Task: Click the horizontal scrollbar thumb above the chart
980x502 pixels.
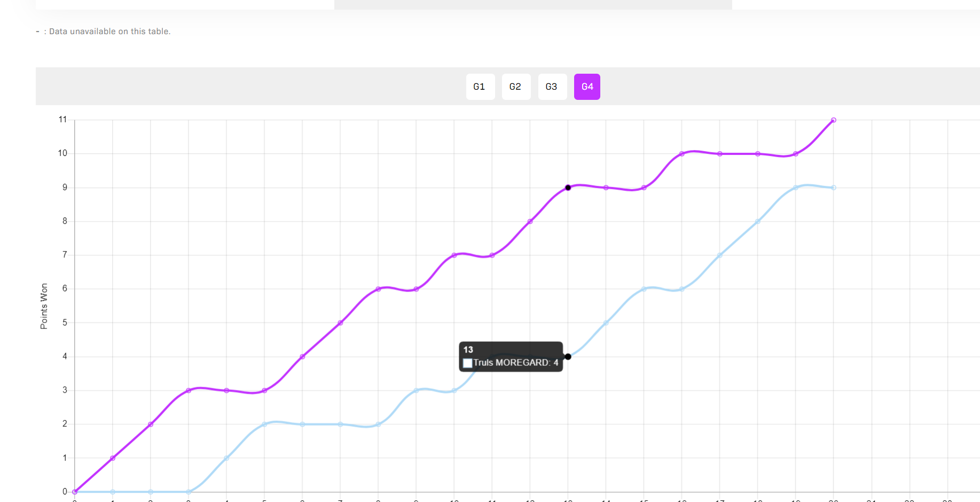Action: point(532,4)
